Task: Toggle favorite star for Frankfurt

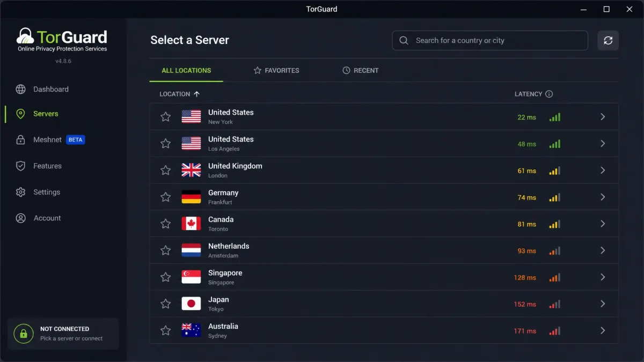Action: coord(166,197)
